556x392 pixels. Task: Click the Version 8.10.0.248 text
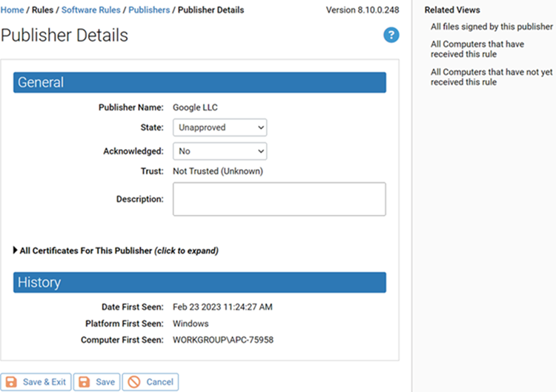[x=363, y=10]
